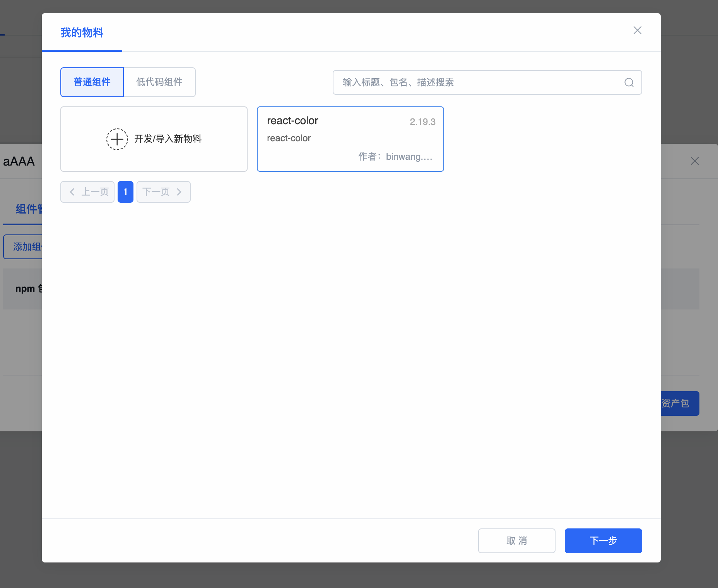718x588 pixels.
Task: Click the previous page chevron icon
Action: click(x=72, y=192)
